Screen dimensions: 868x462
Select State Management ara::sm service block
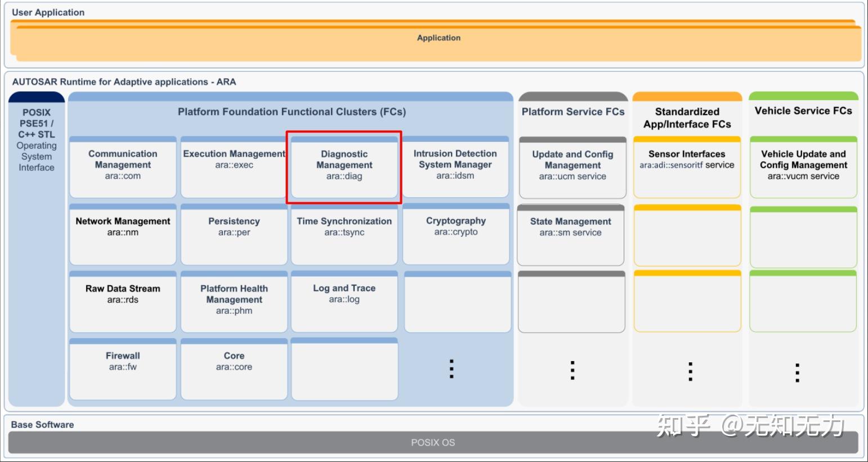click(571, 235)
